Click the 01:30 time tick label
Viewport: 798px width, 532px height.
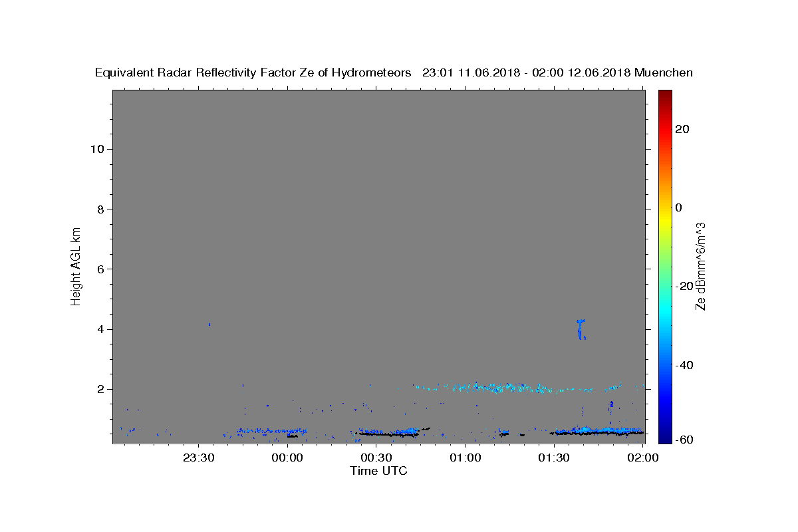tap(553, 458)
